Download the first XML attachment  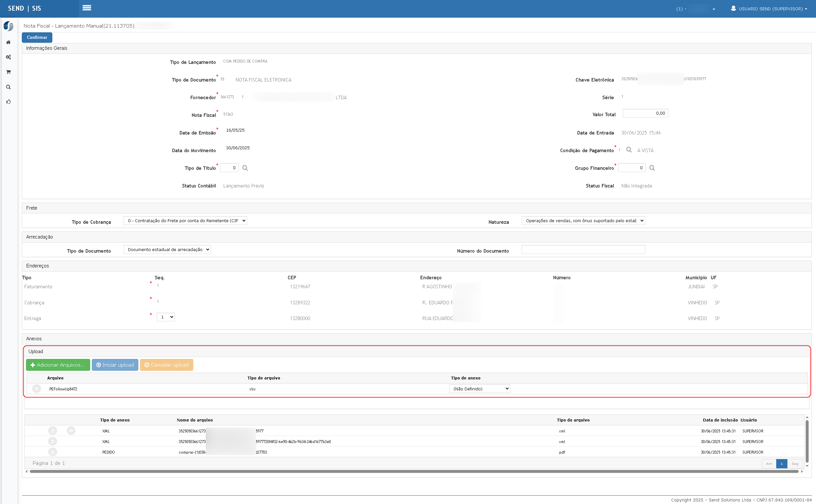coord(53,431)
